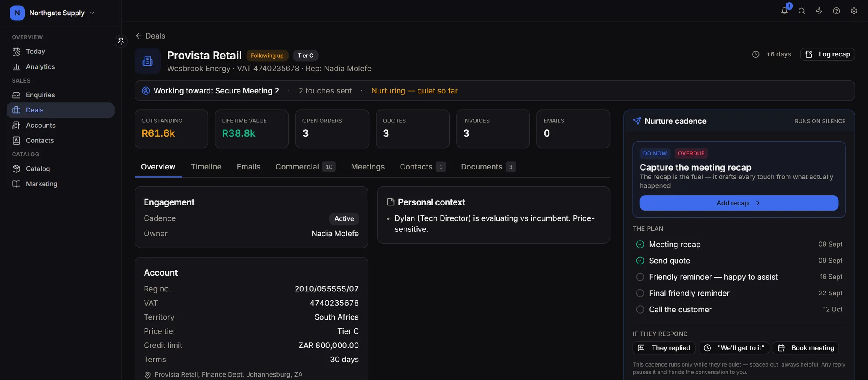Open the Documents tab
The image size is (868, 380).
point(488,167)
